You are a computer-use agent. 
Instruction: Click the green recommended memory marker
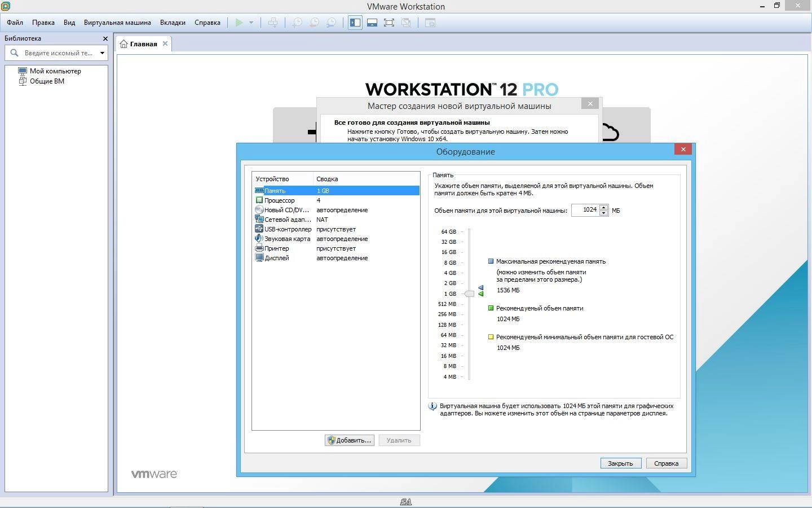(x=481, y=294)
